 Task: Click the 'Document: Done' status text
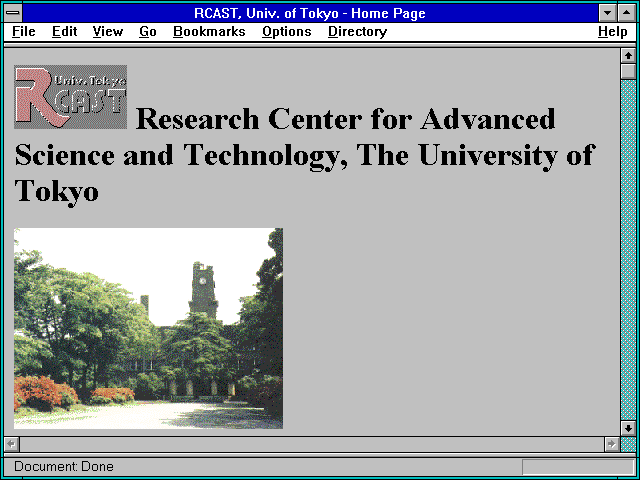click(64, 466)
